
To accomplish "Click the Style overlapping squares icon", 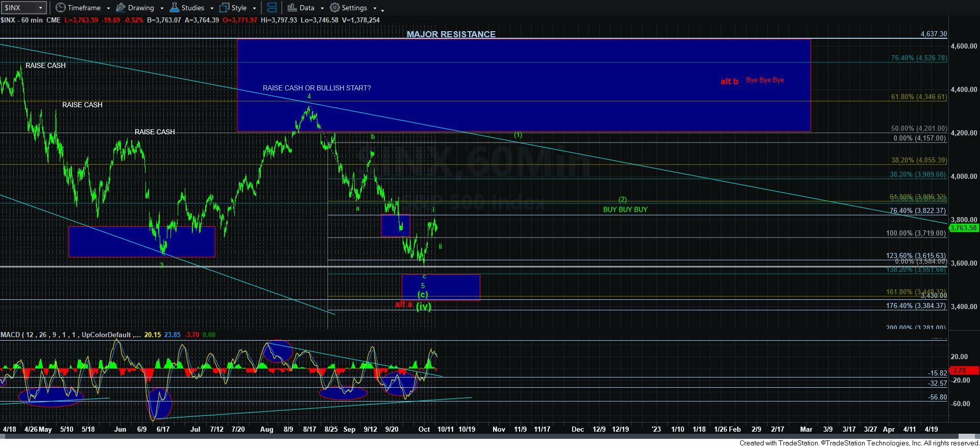I will [x=224, y=8].
